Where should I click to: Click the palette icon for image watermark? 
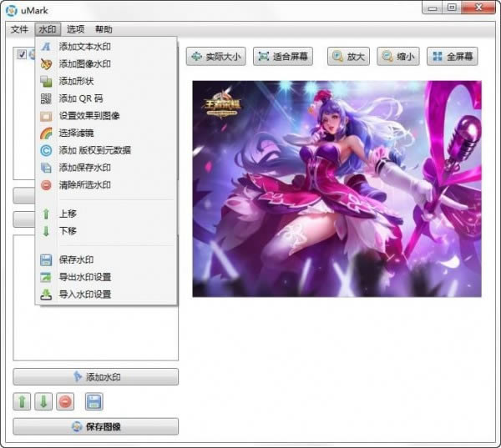(x=46, y=64)
